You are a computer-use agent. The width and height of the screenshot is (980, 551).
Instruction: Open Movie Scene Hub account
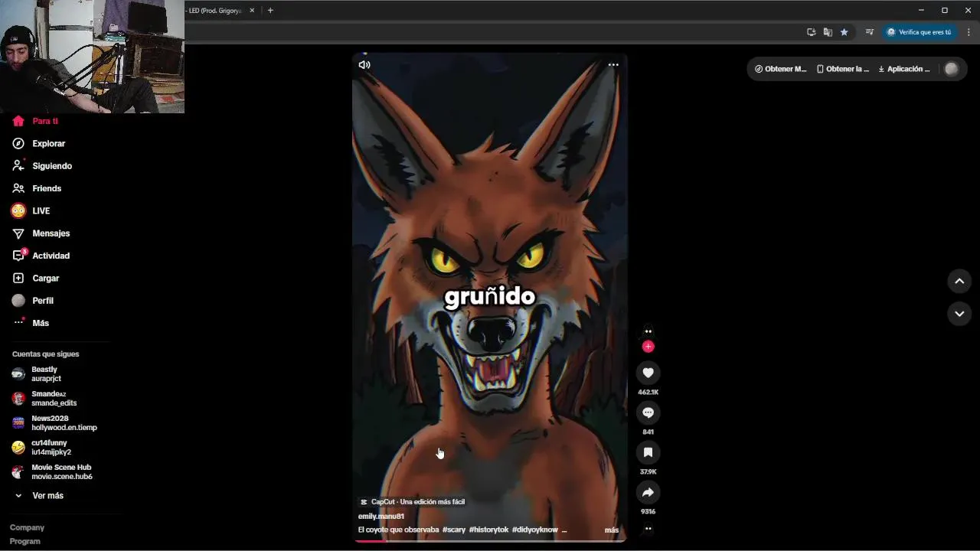coord(52,472)
